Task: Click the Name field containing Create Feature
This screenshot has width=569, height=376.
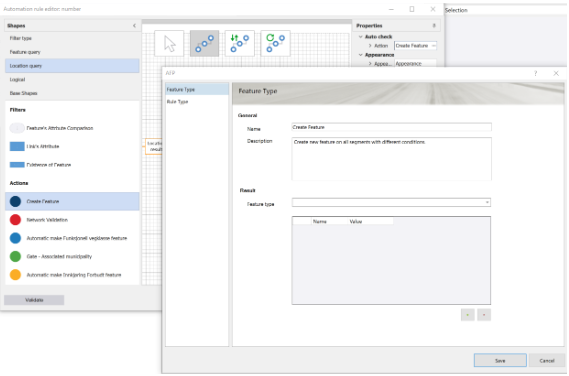Action: pyautogui.click(x=392, y=127)
